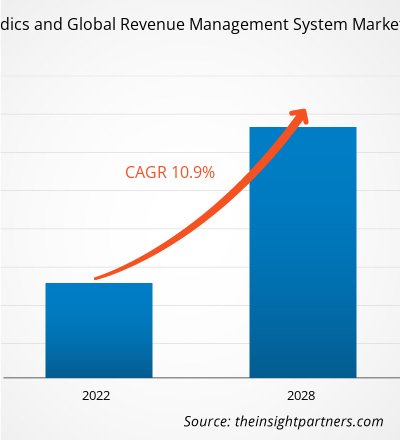Image resolution: width=400 pixels, height=440 pixels.
Task: Click the 2022 axis label
Action: pyautogui.click(x=96, y=396)
